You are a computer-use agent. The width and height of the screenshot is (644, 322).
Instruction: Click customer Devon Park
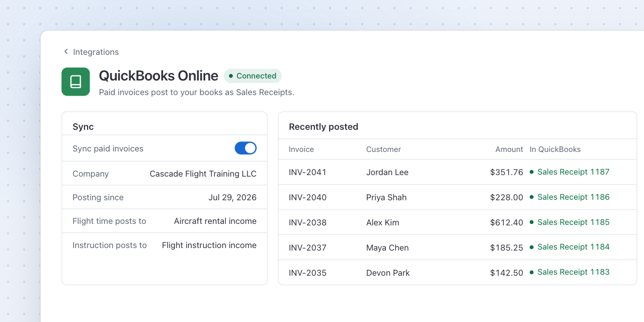[x=388, y=273]
